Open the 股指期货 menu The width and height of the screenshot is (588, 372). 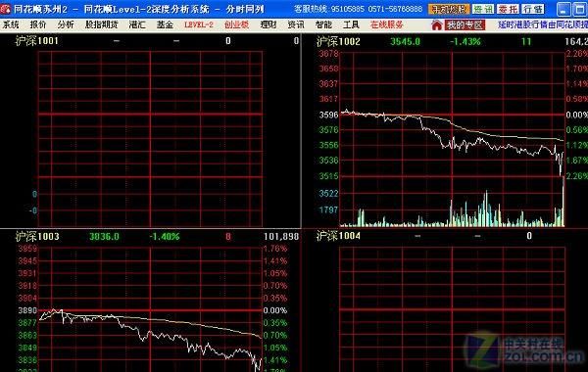tap(101, 25)
